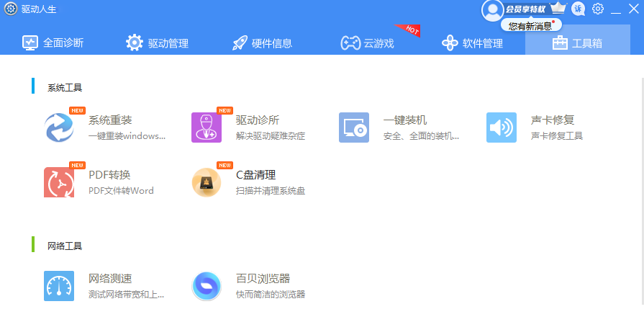
Task: Click the 系统重装 title text
Action: tap(110, 120)
